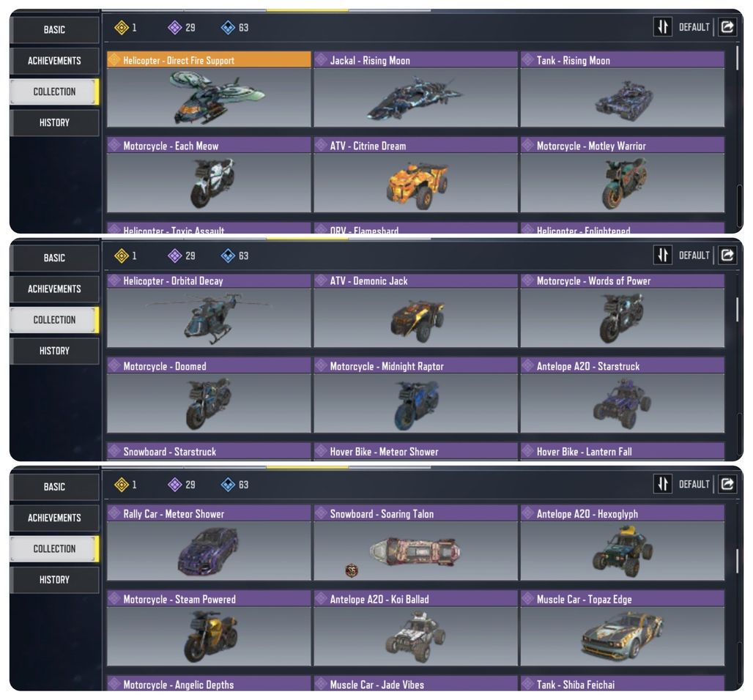Open the DEFAULT sort dropdown in top panel

(x=694, y=27)
